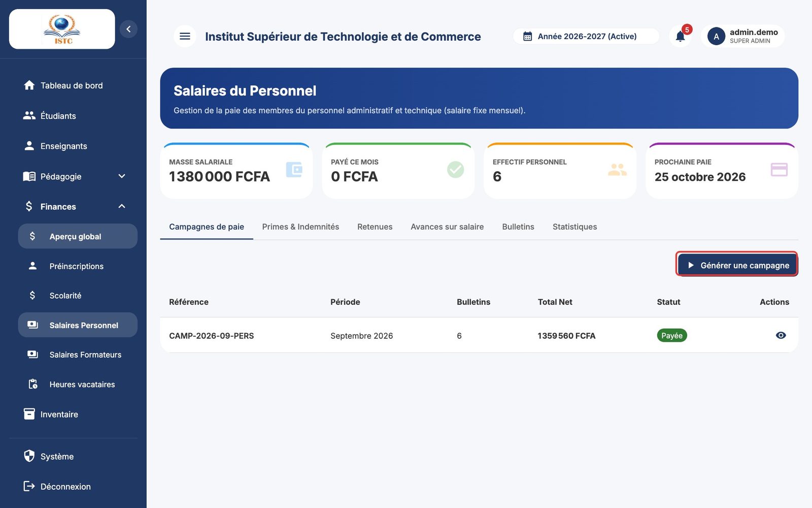Open the Bulletins tab
This screenshot has width=812, height=508.
[x=518, y=227]
